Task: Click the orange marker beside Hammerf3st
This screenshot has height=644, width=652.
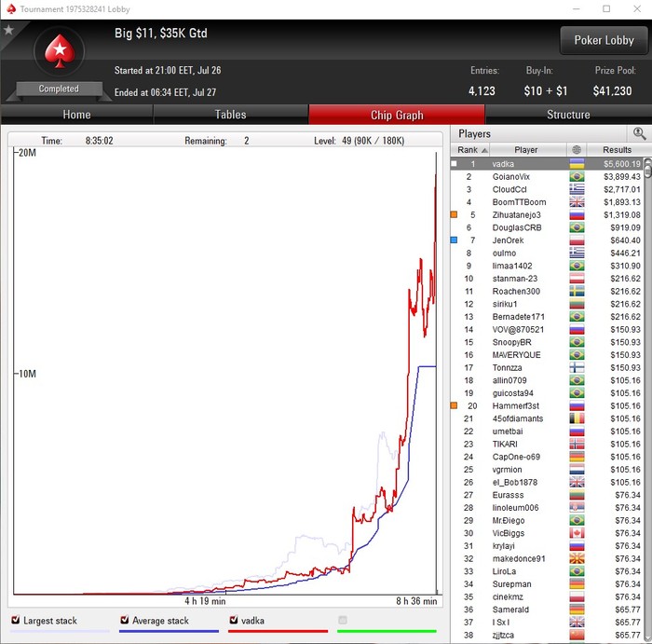Action: [x=455, y=405]
